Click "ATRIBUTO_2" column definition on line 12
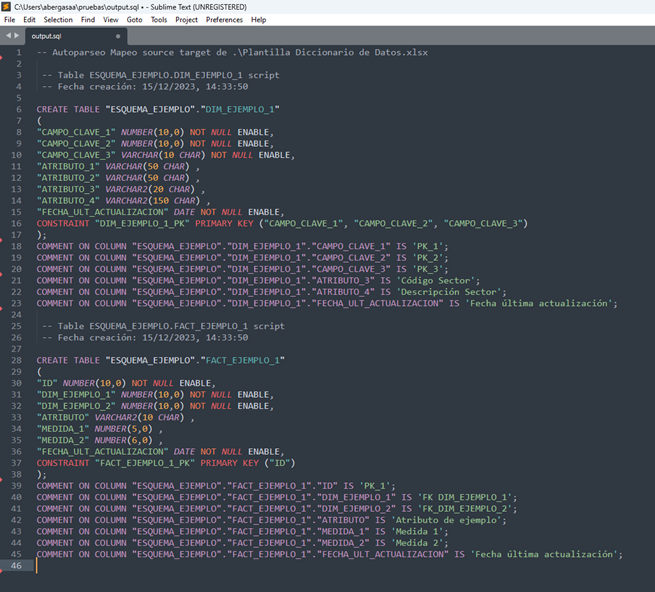This screenshot has height=592, width=655. (x=118, y=178)
